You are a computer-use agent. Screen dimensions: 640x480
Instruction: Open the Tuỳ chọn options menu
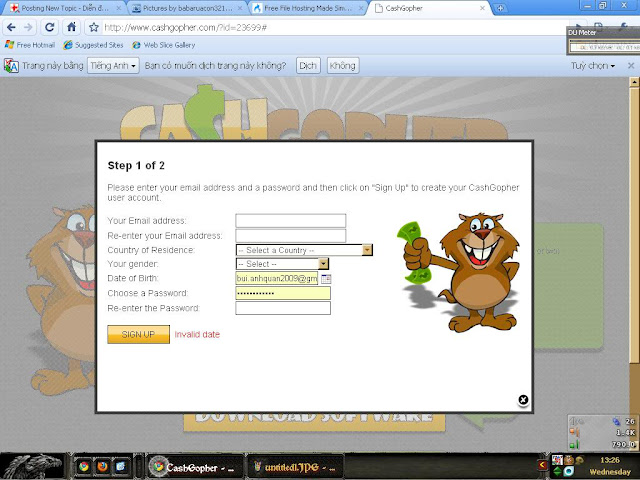[x=593, y=65]
